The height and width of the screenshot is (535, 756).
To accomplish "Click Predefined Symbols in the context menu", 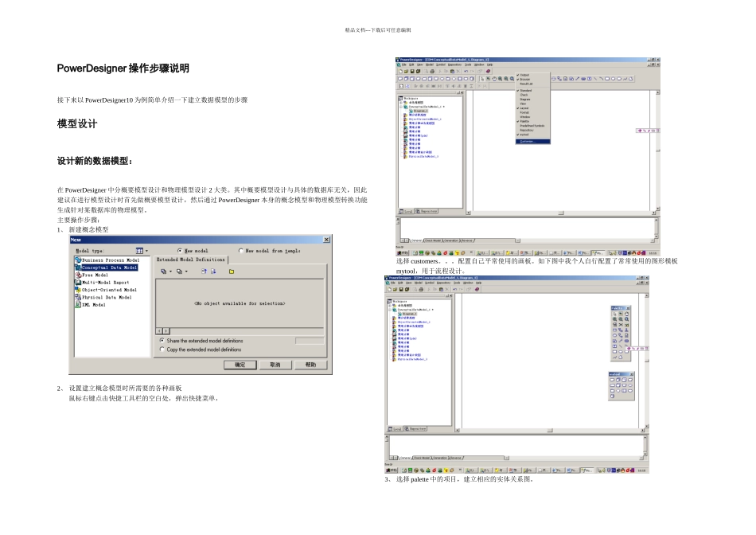I will tap(532, 126).
